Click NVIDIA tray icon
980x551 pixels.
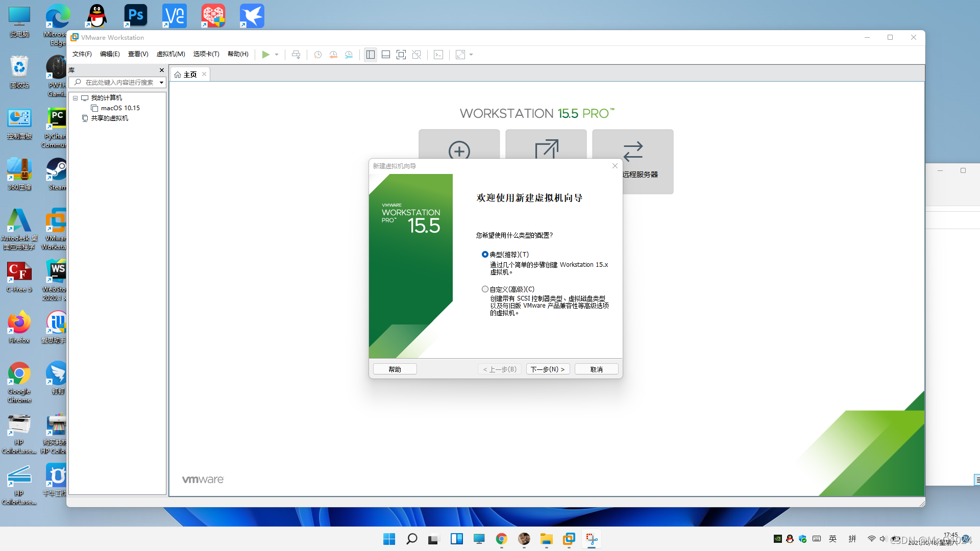pos(778,539)
